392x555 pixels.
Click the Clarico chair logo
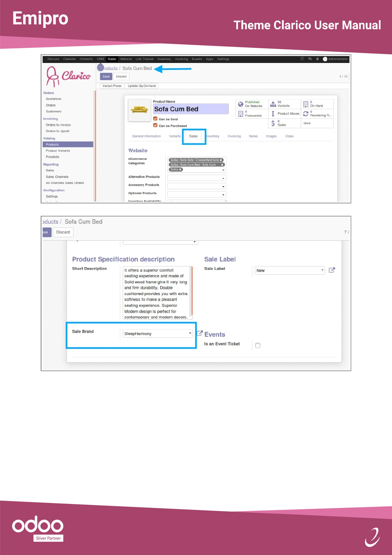pyautogui.click(x=68, y=76)
